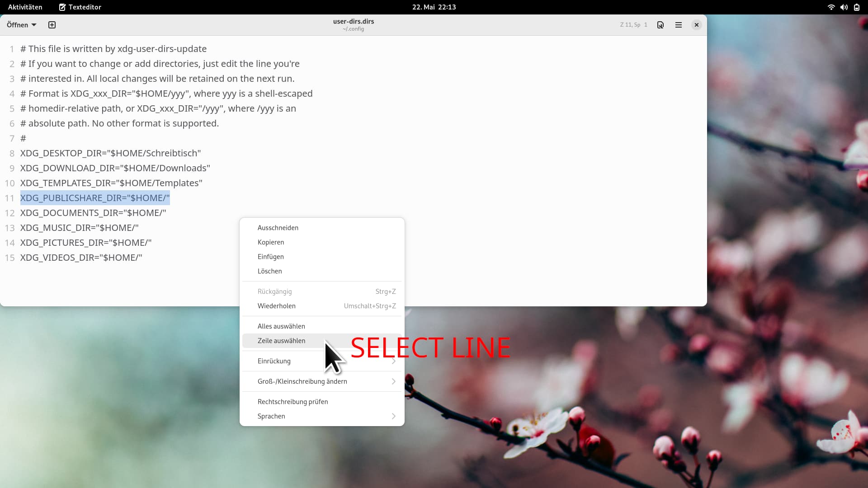Screen dimensions: 868x488
Task: Open the Öffnen dropdown
Action: [x=21, y=25]
